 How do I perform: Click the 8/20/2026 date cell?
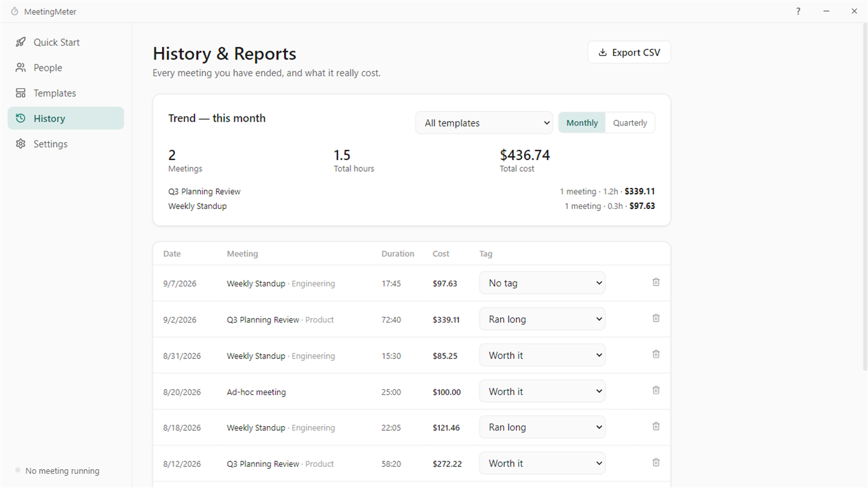click(x=182, y=392)
